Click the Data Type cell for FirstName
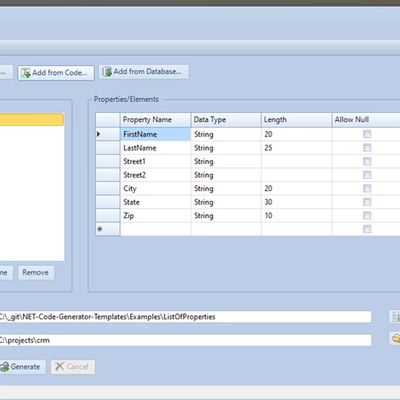The width and height of the screenshot is (400, 400). 226,134
